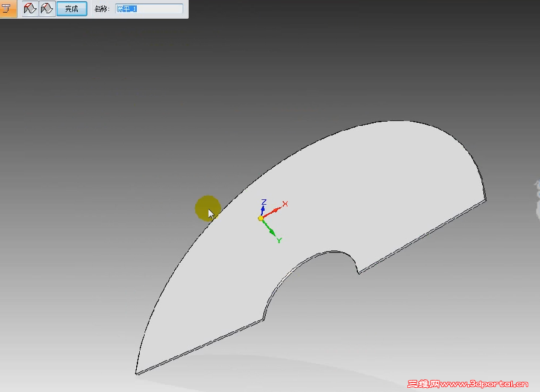Image resolution: width=540 pixels, height=392 pixels.
Task: Select the edge step icon with red edge
Action: coord(47,8)
